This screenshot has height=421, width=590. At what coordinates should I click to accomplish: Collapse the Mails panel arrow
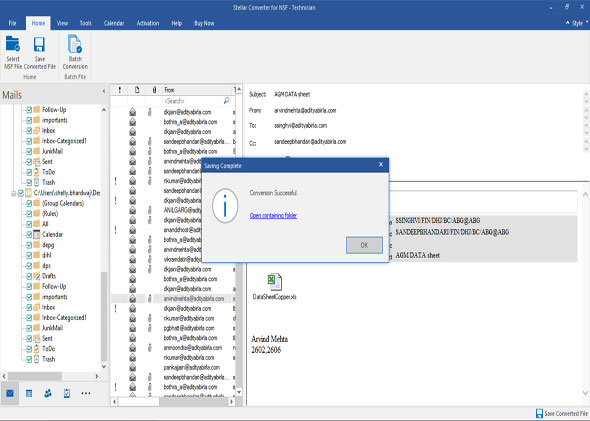pyautogui.click(x=103, y=91)
